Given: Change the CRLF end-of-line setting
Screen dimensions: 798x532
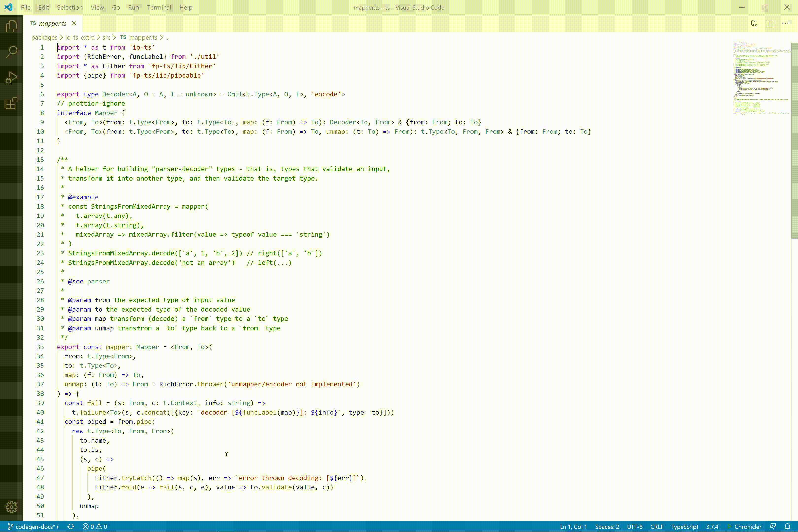Looking at the screenshot, I should (657, 526).
